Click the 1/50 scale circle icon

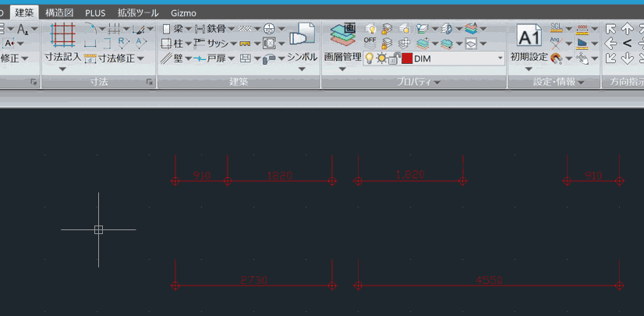click(x=269, y=29)
